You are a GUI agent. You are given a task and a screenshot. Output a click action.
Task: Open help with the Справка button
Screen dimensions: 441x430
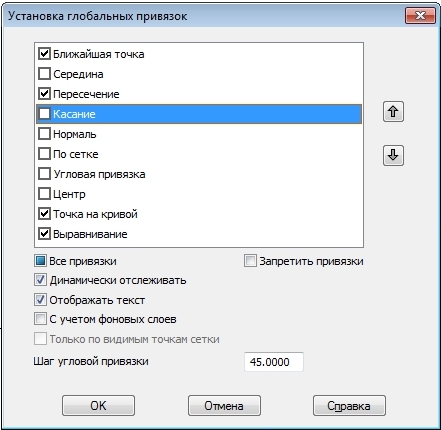pos(349,406)
